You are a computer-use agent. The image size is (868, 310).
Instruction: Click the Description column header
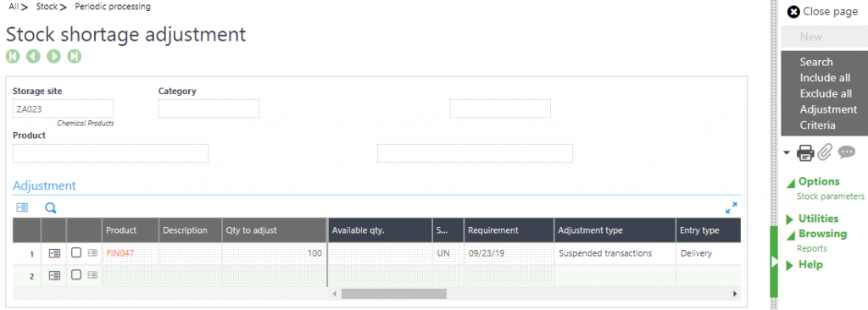click(190, 230)
